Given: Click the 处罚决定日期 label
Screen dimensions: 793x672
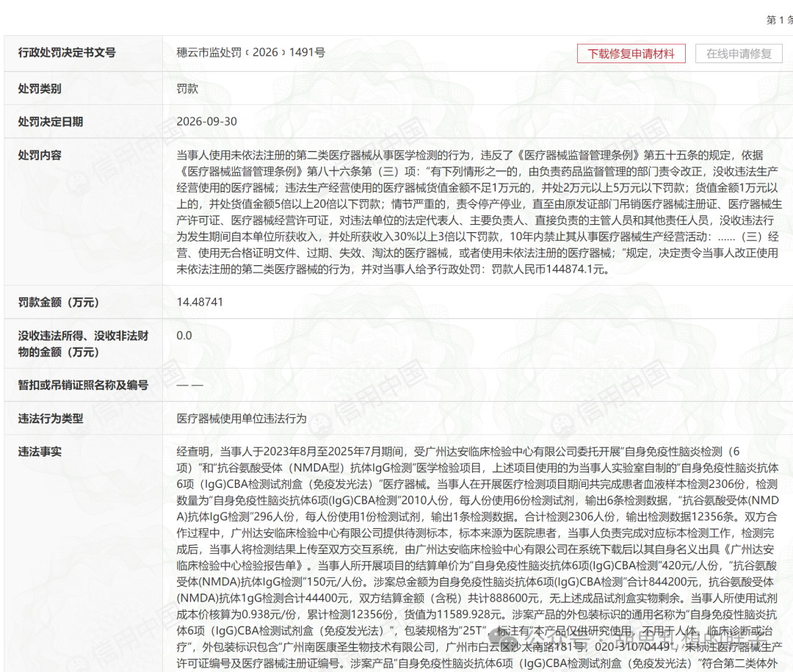Looking at the screenshot, I should tap(51, 121).
